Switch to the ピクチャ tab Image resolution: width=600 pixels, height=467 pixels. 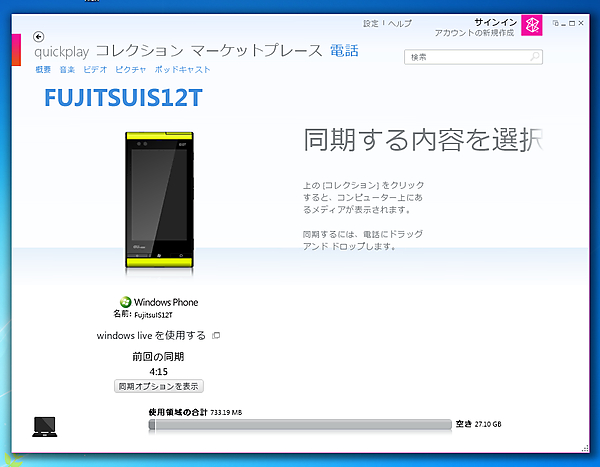[x=131, y=70]
